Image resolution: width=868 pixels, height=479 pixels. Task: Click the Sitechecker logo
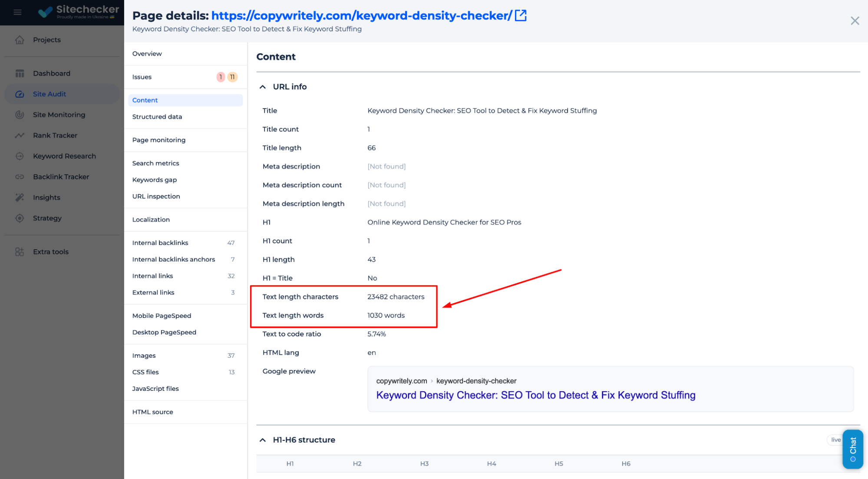(x=78, y=12)
